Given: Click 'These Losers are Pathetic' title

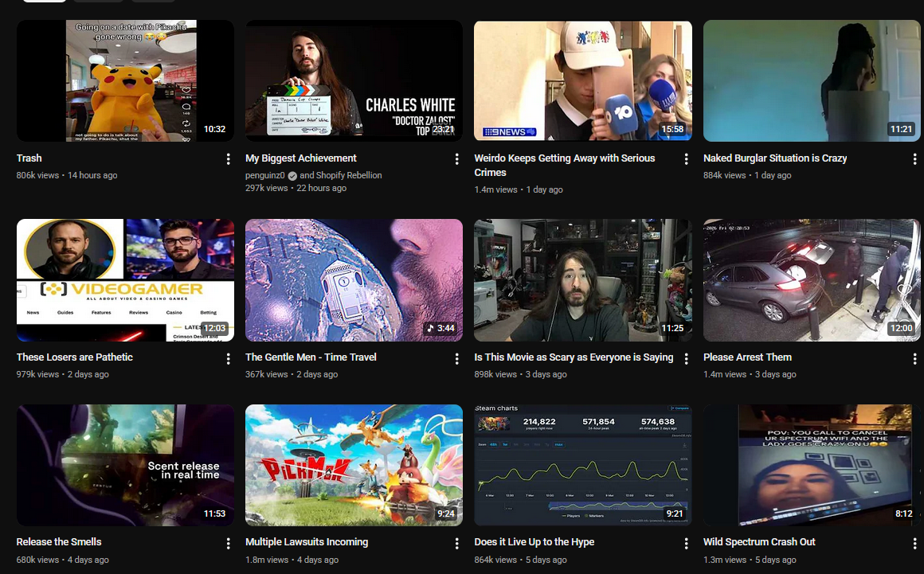Looking at the screenshot, I should point(74,357).
